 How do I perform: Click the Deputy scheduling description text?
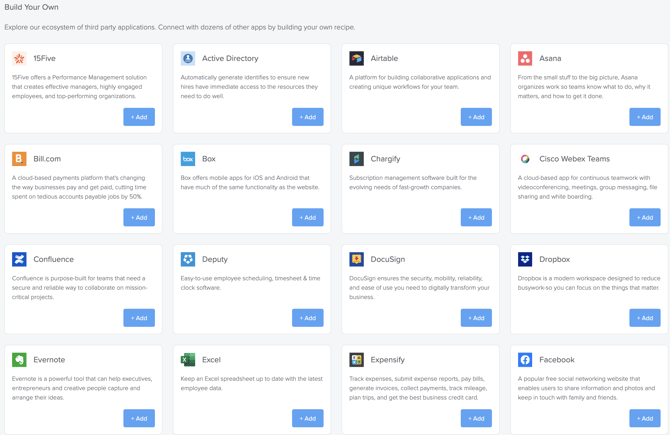point(250,283)
